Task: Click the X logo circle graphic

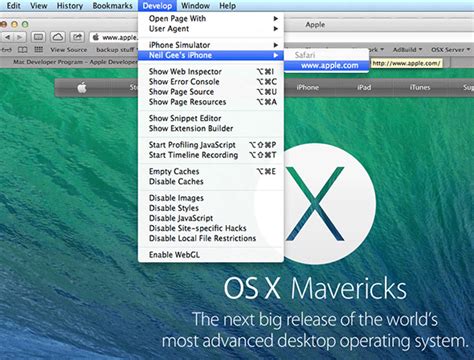Action: (315, 204)
